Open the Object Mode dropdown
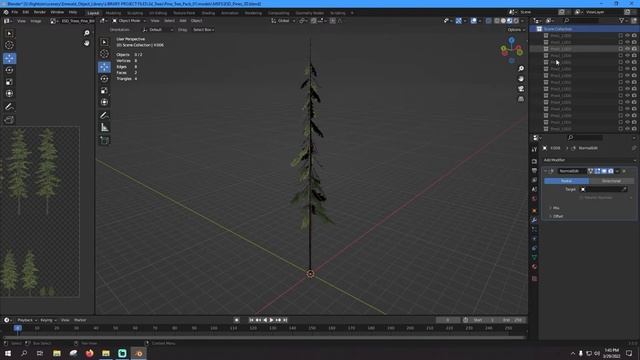 click(129, 21)
